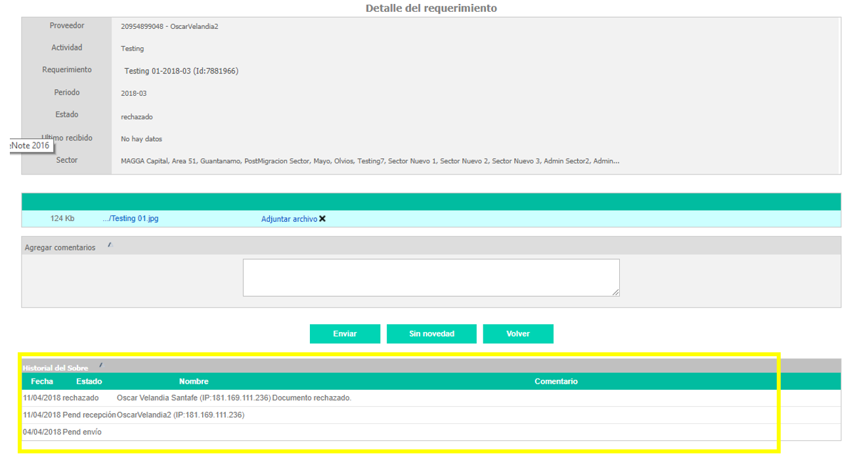868x454 pixels.
Task: Click the Fecha column header
Action: (42, 381)
